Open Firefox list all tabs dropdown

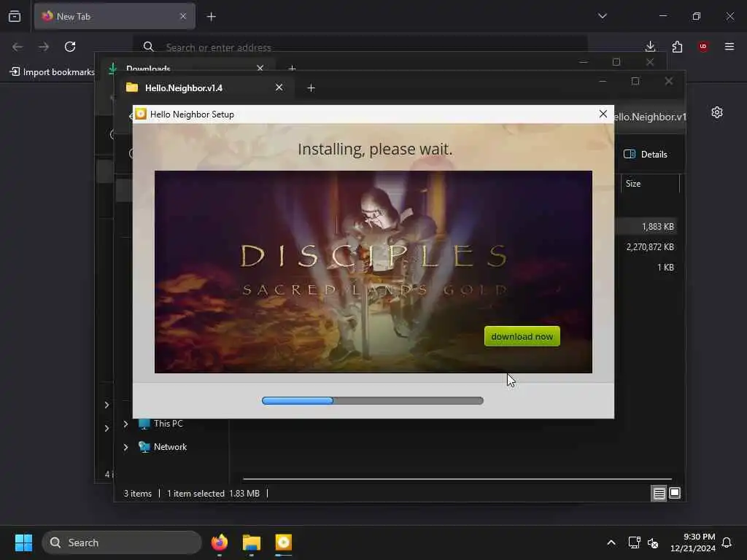point(602,16)
